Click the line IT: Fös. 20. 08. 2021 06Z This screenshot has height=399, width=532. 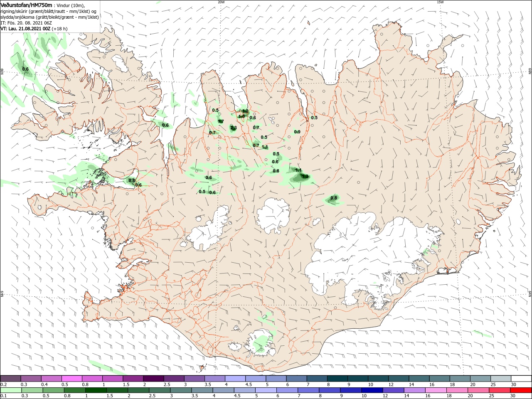click(26, 23)
